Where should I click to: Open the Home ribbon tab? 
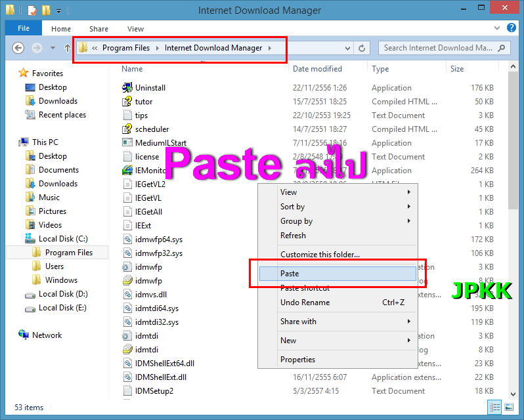pyautogui.click(x=61, y=29)
